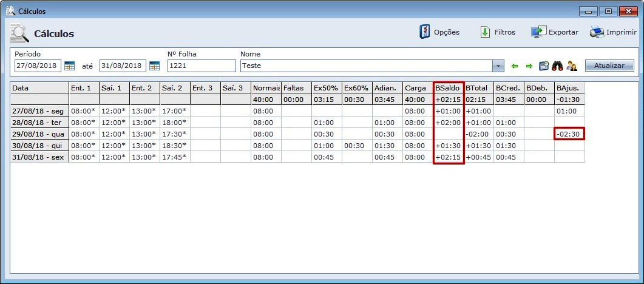Click the employees people icon
Screen dimensions: 644x284
click(x=572, y=66)
